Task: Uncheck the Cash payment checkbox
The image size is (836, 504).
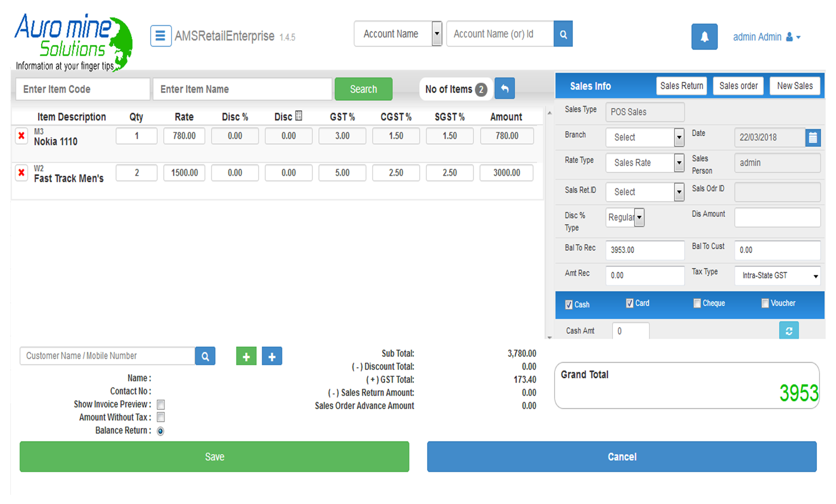Action: (x=569, y=305)
